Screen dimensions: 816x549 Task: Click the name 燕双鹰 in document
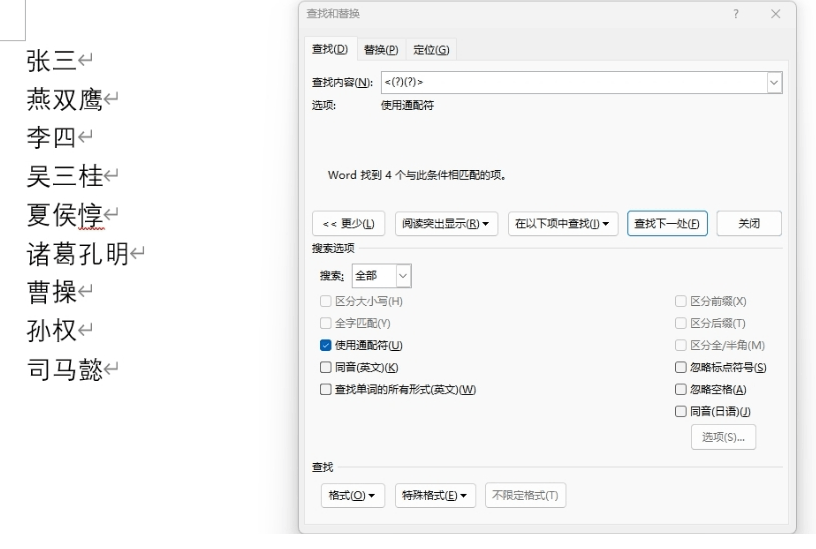click(x=65, y=99)
